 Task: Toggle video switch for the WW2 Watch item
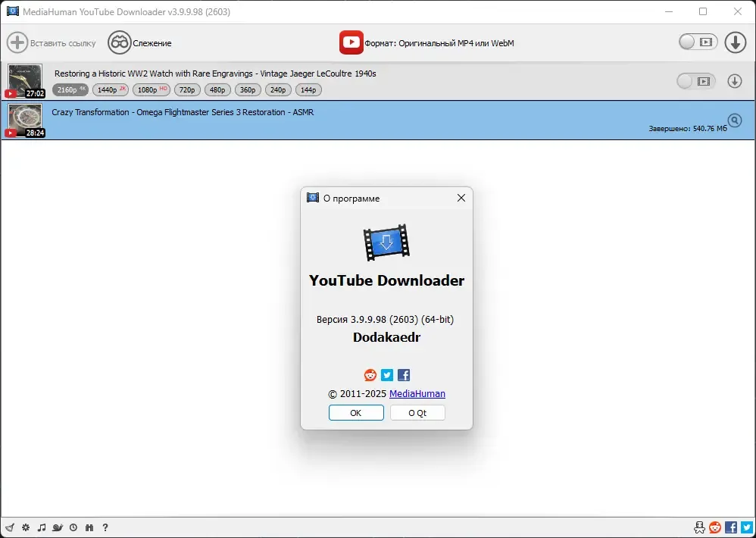coord(695,81)
